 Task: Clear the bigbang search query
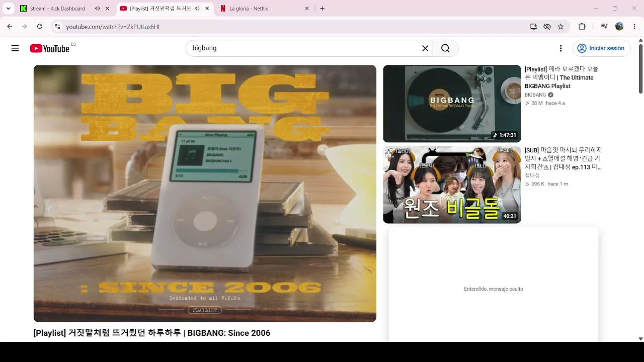(x=425, y=48)
